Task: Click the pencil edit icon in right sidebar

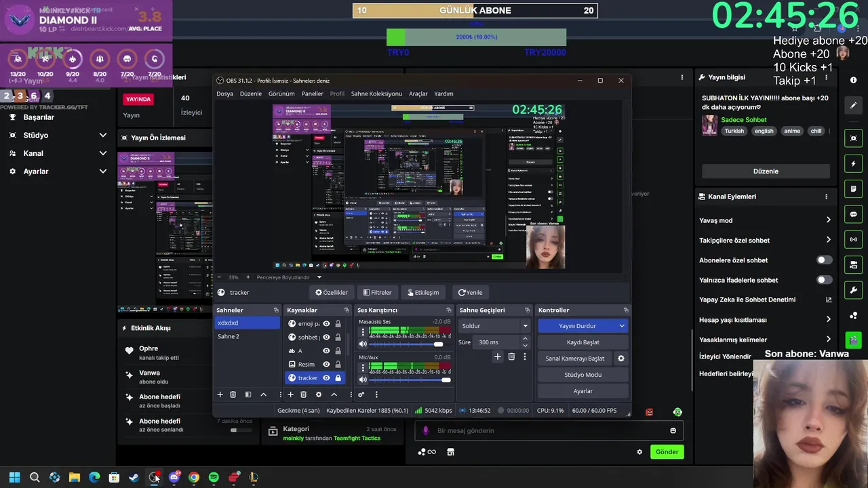Action: [853, 106]
